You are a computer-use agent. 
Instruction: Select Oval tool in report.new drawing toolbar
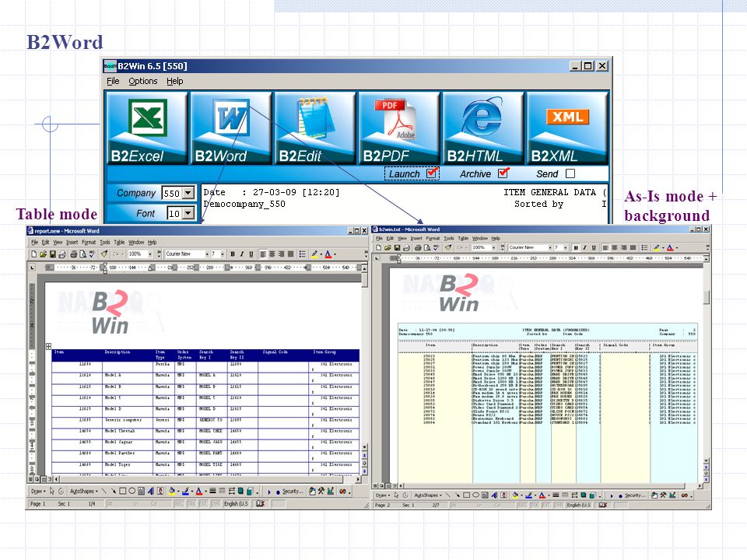132,491
